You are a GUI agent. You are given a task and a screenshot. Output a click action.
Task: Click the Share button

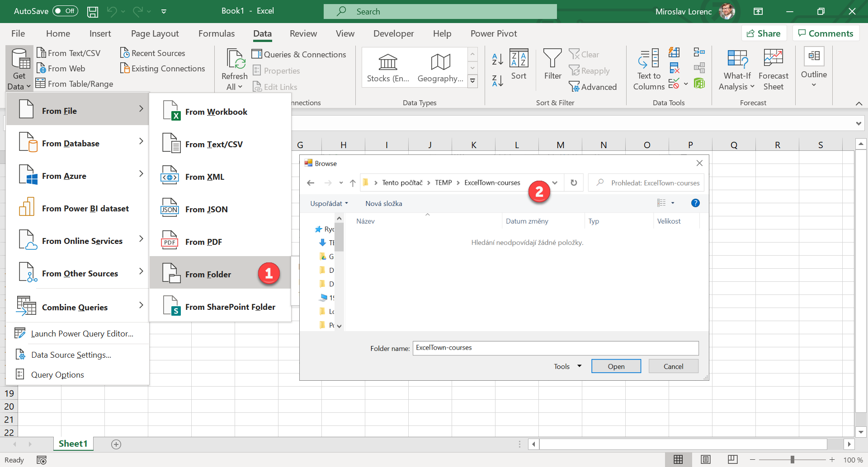[764, 33]
